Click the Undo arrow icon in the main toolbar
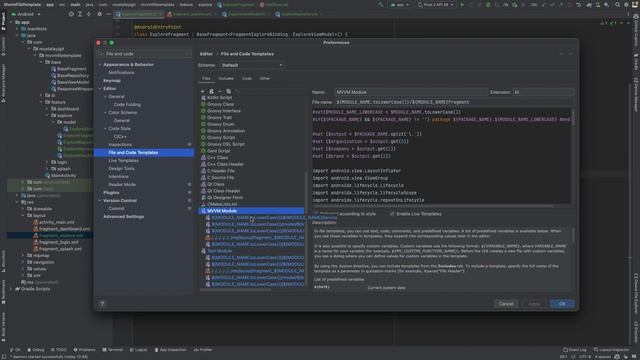The image size is (640, 360). pos(578,5)
